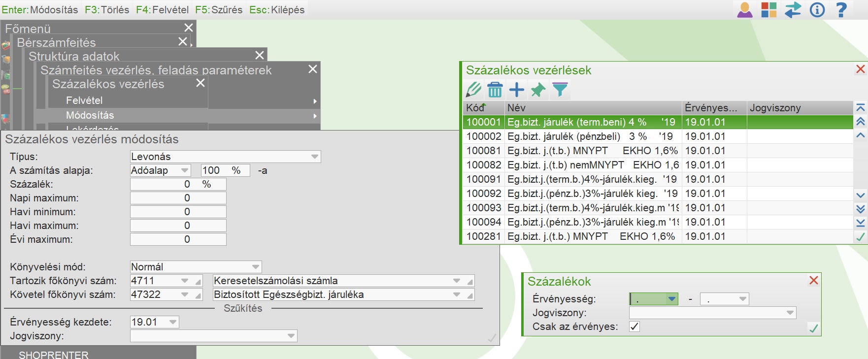868x359 pixels.
Task: Close the Százalékos vezérlések window
Action: pos(861,69)
